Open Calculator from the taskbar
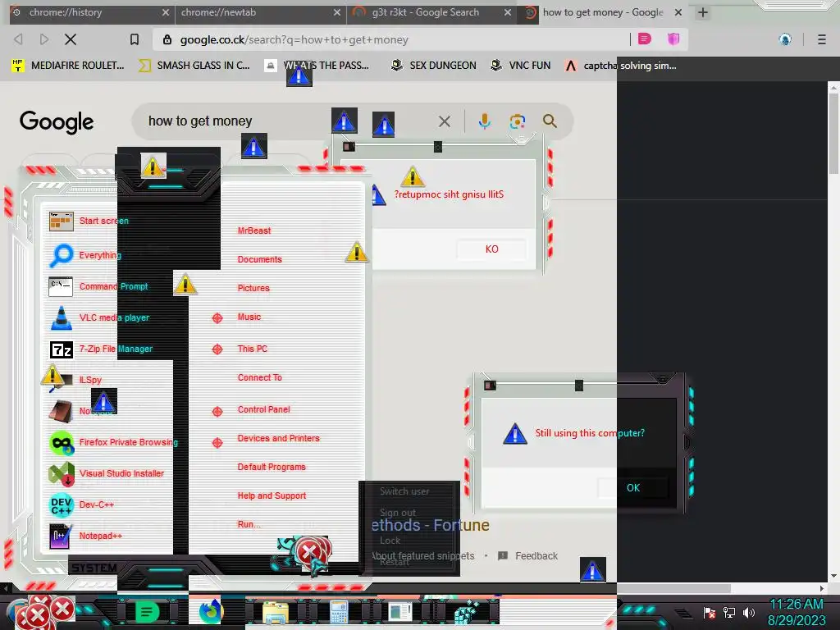Image resolution: width=840 pixels, height=630 pixels. [339, 612]
